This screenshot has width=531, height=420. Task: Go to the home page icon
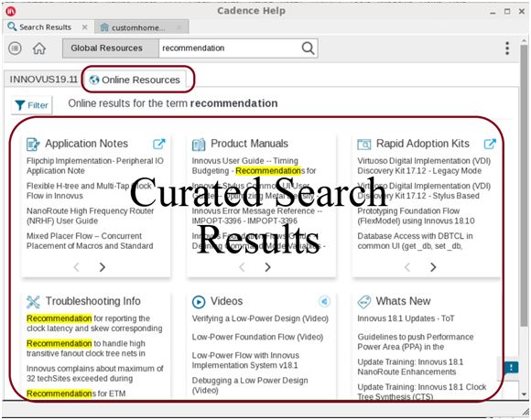(39, 48)
